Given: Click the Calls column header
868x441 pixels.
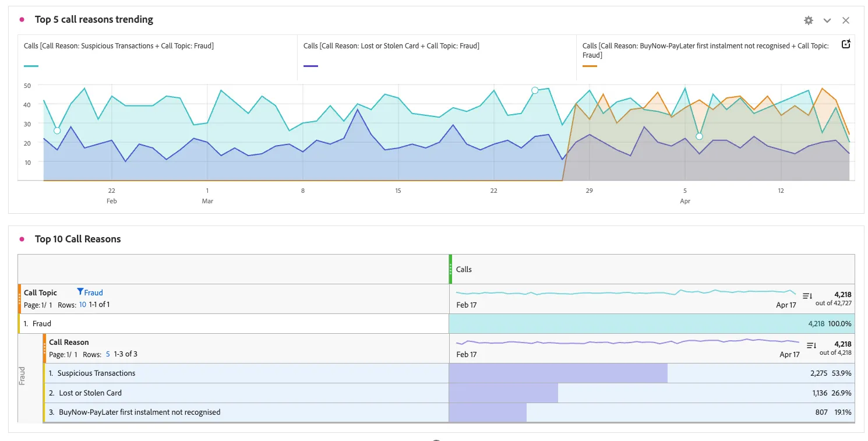Looking at the screenshot, I should tap(464, 269).
